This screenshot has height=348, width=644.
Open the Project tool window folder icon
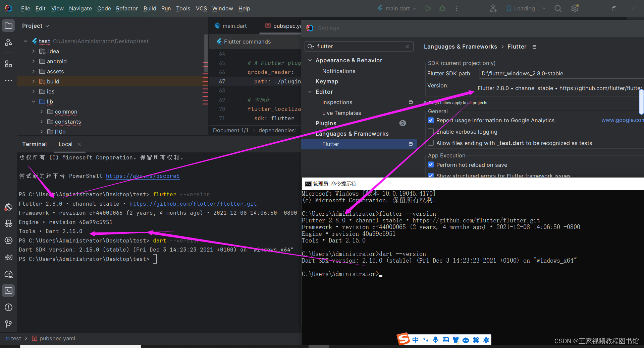click(8, 25)
